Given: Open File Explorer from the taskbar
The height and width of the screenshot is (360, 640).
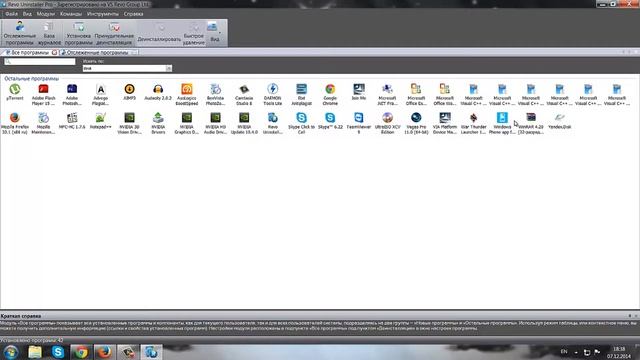Looking at the screenshot, I should [x=35, y=352].
